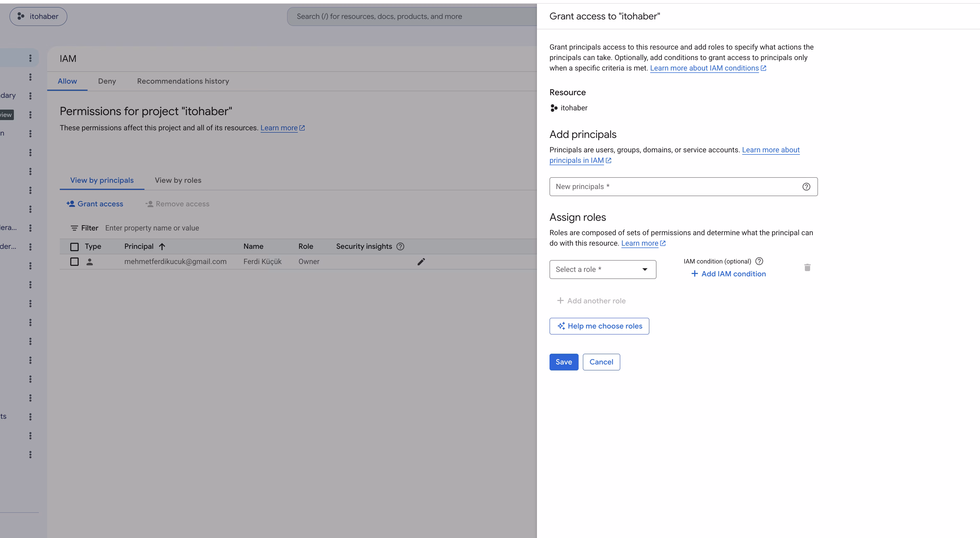Sort by the Principal column arrow
980x538 pixels.
tap(162, 246)
